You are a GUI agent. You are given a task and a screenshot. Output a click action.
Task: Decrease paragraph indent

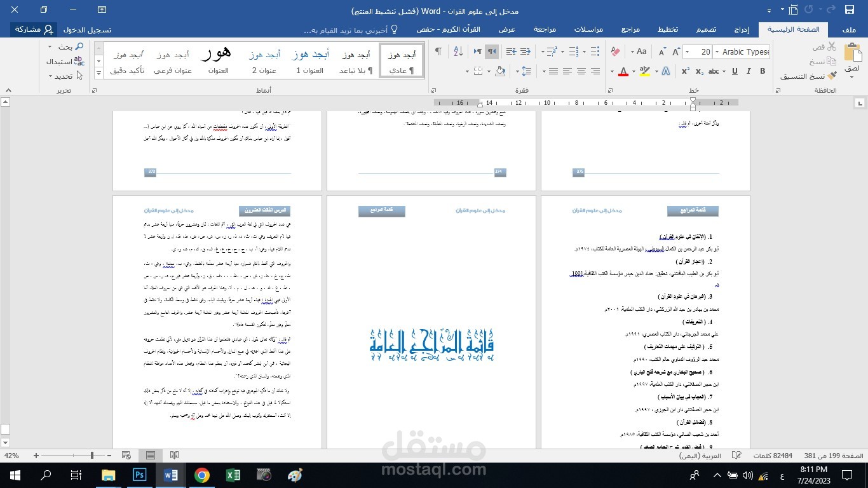pyautogui.click(x=526, y=51)
